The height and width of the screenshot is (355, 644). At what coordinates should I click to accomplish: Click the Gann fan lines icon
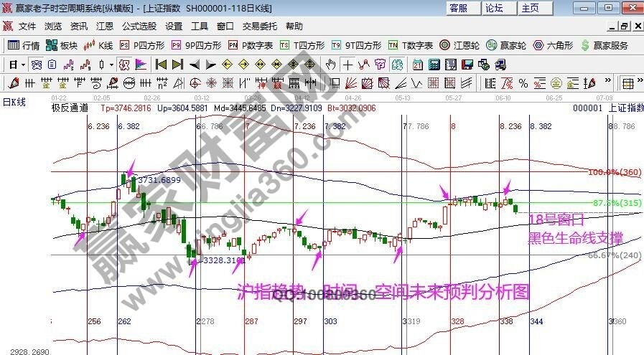[x=351, y=83]
